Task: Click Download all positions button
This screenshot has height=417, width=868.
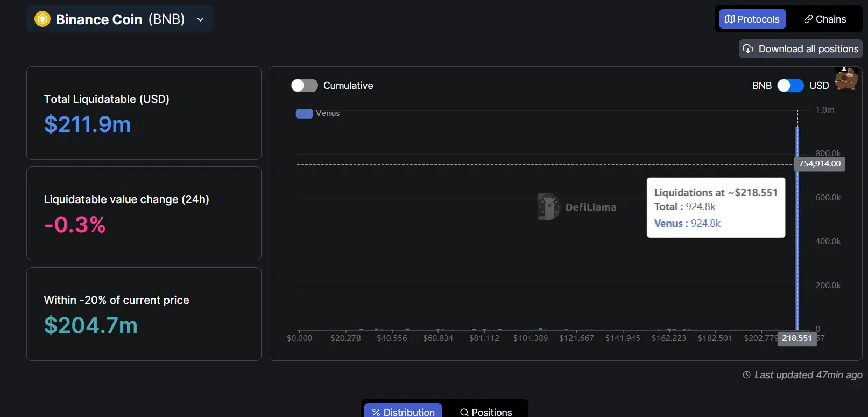Action: point(800,49)
